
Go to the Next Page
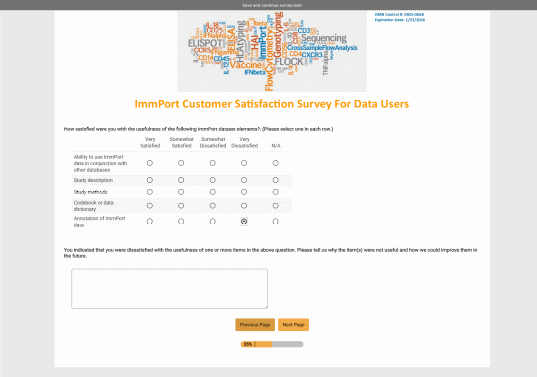pos(294,325)
